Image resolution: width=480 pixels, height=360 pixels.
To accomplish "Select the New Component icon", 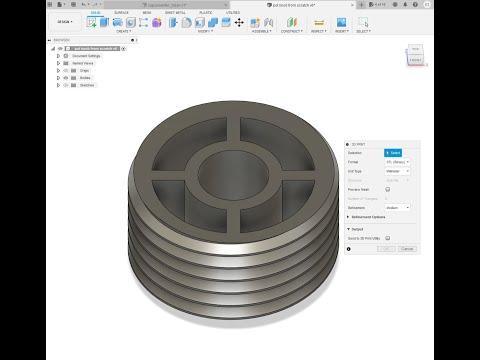I will pos(255,22).
